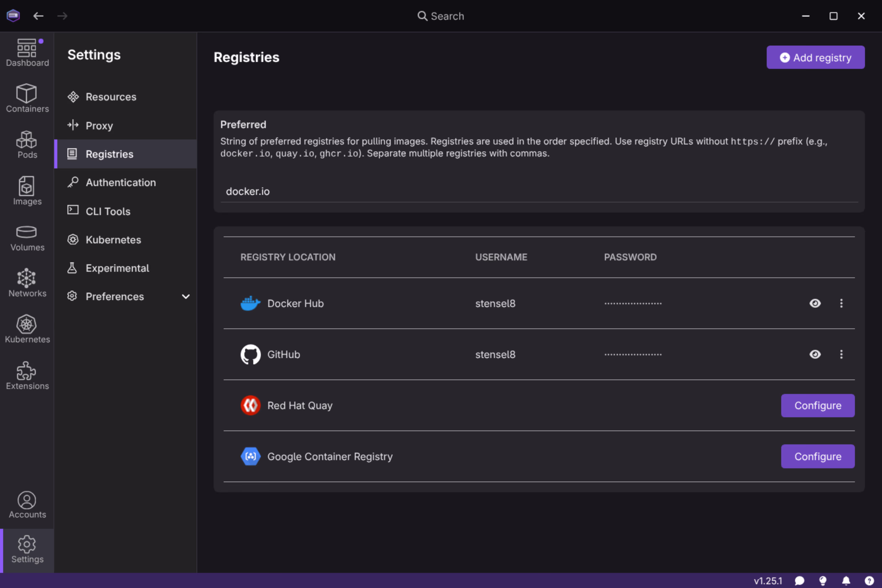Select Resources settings page
The height and width of the screenshot is (588, 882).
[x=126, y=97]
